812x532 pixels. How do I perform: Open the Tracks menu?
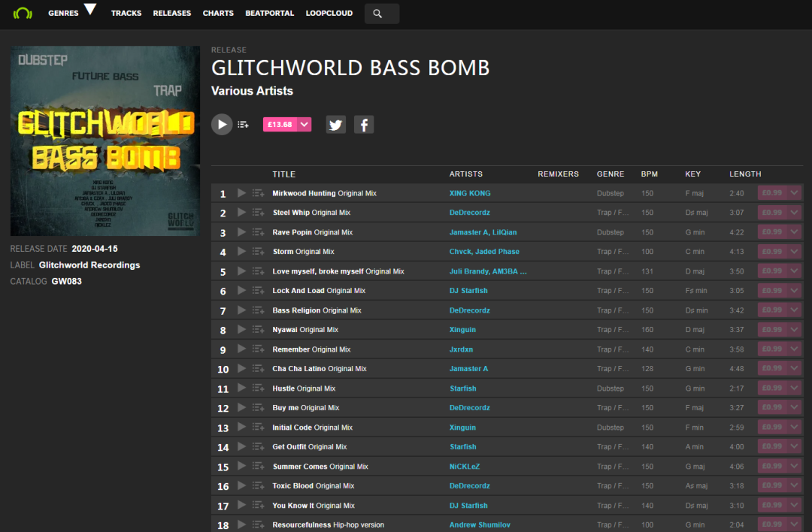click(x=126, y=13)
